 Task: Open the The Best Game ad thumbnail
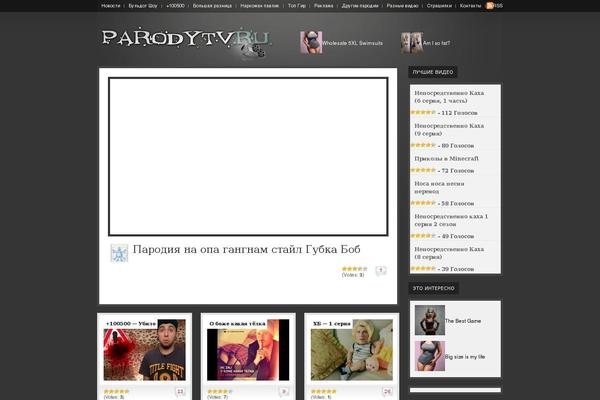coord(430,320)
